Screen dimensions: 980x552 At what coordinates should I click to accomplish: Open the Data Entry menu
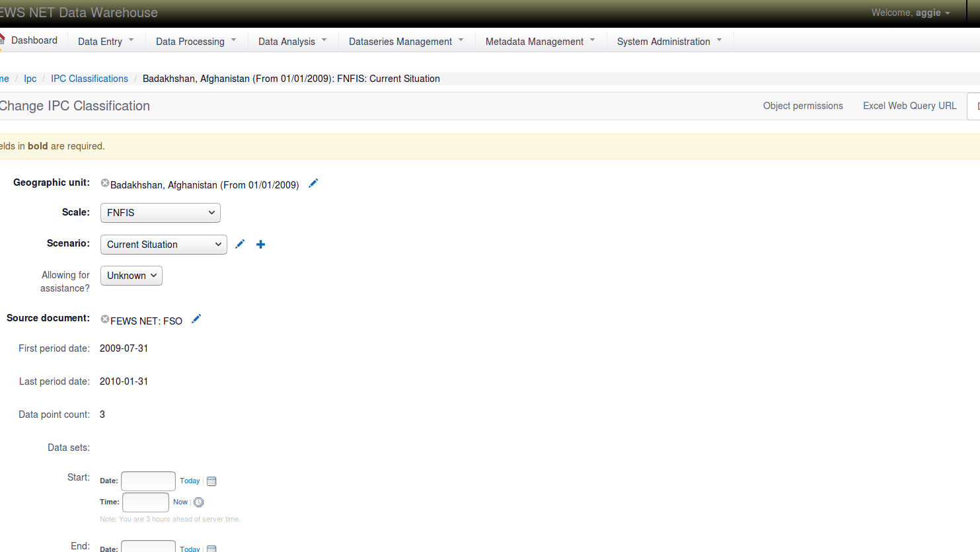coord(105,41)
